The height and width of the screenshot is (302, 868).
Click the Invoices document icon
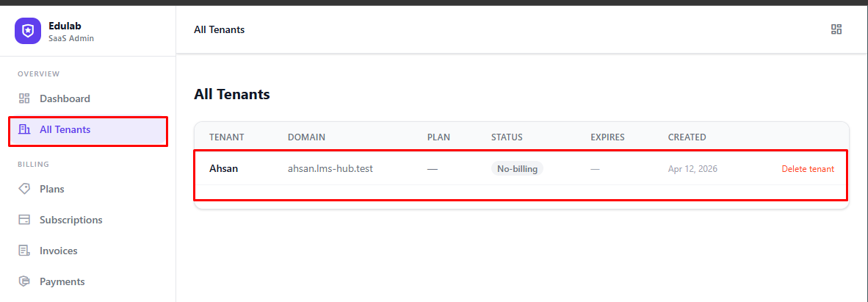click(24, 251)
